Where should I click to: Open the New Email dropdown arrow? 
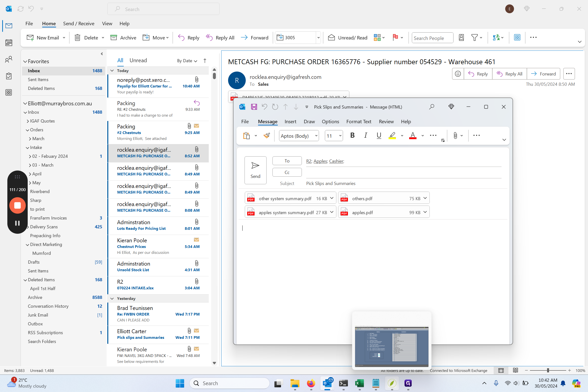(64, 37)
